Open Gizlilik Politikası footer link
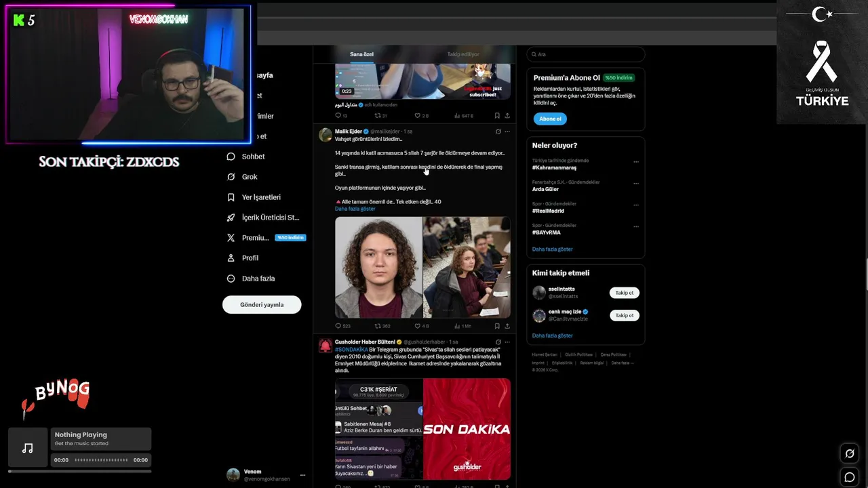Viewport: 868px width, 488px height. pos(578,354)
